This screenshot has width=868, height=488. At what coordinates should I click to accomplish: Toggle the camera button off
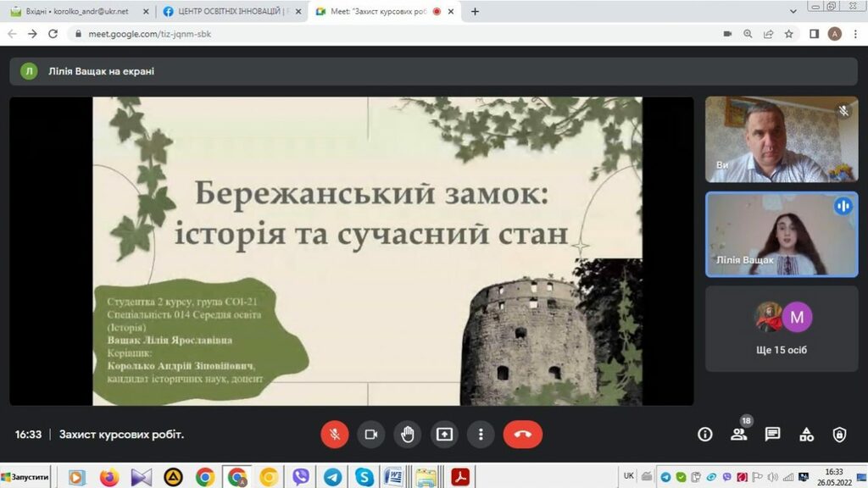pos(370,435)
